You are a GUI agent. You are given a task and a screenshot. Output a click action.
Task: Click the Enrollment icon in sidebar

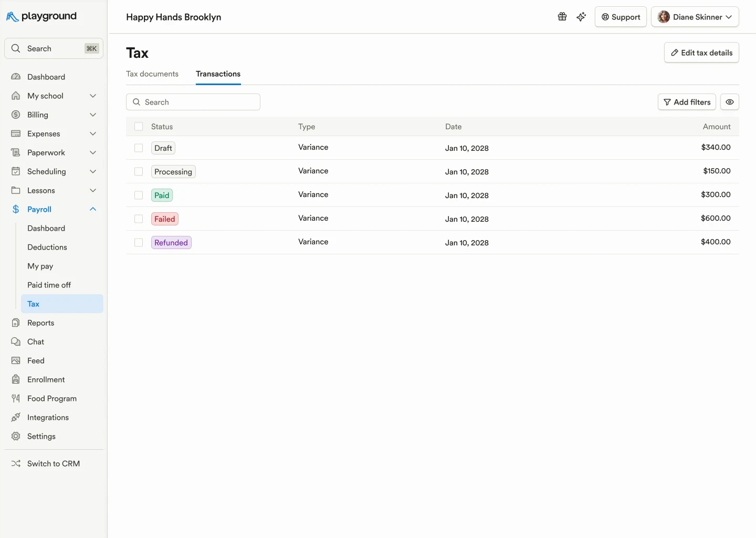(16, 379)
